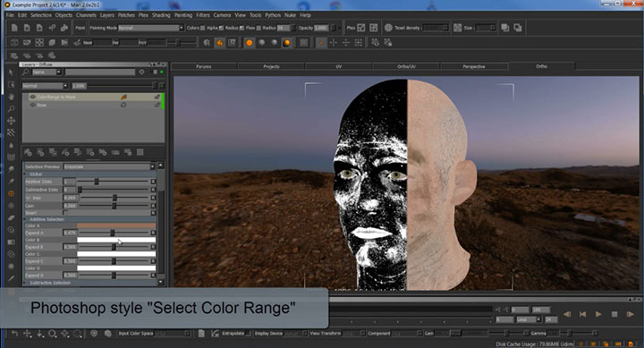This screenshot has width=644, height=348.
Task: Toggle the Colors checkbox in paint toolbar
Action: (x=202, y=28)
